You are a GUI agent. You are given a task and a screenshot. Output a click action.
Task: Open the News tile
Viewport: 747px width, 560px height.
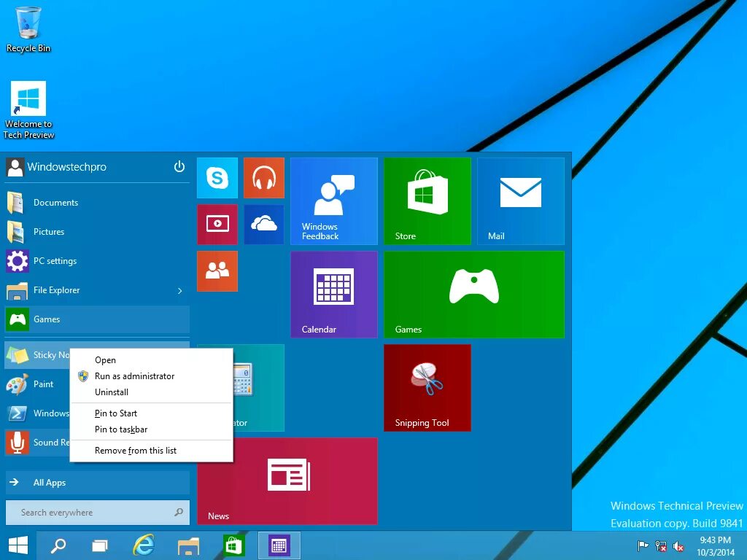pyautogui.click(x=287, y=481)
